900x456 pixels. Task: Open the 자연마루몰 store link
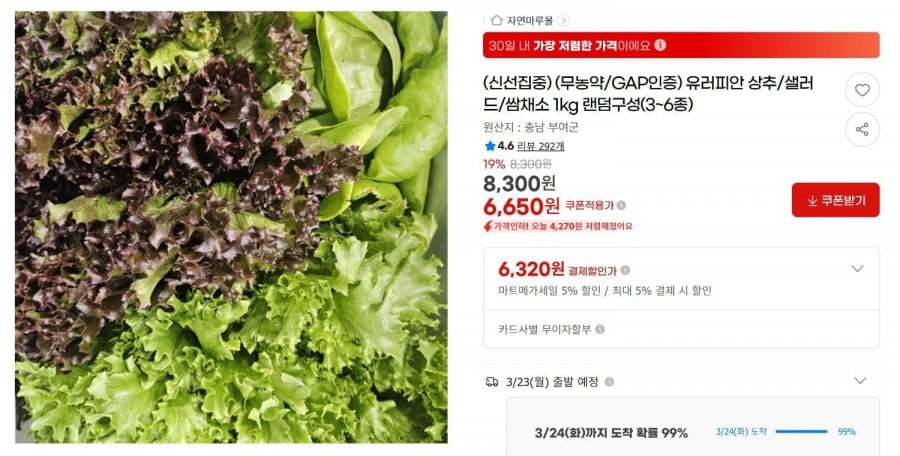point(529,21)
